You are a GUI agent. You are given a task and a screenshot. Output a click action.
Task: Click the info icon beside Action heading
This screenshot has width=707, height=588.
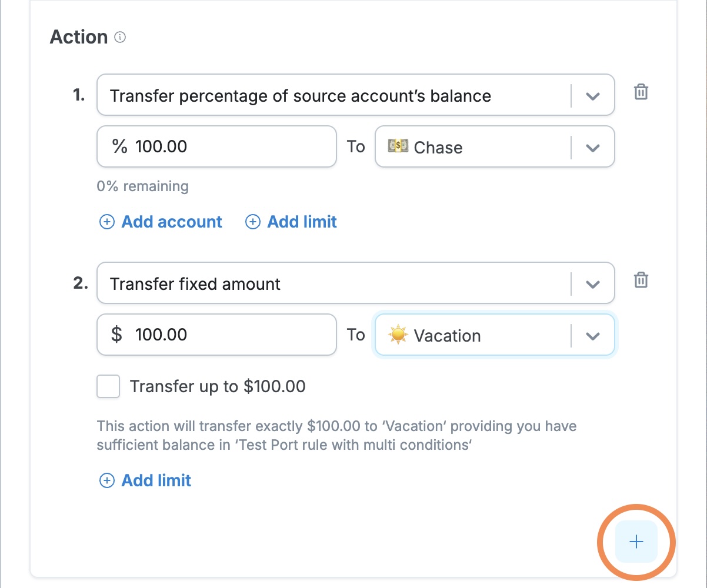coord(120,38)
